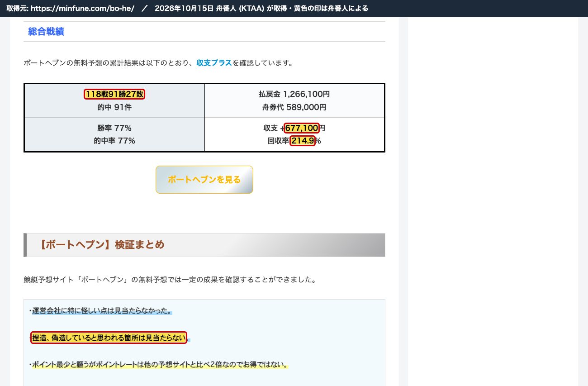Click the line 運営会社に特に怪しい点は見当たらなかった
This screenshot has width=588, height=386.
(102, 311)
